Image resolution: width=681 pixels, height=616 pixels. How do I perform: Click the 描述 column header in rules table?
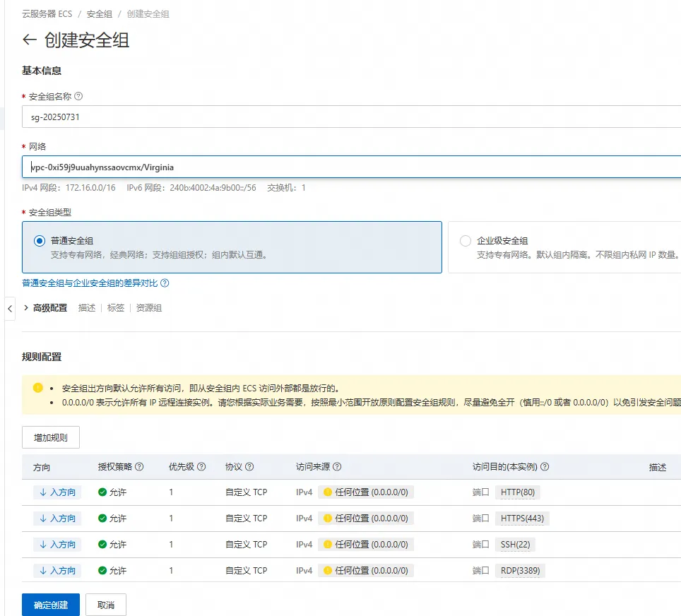tap(658, 467)
